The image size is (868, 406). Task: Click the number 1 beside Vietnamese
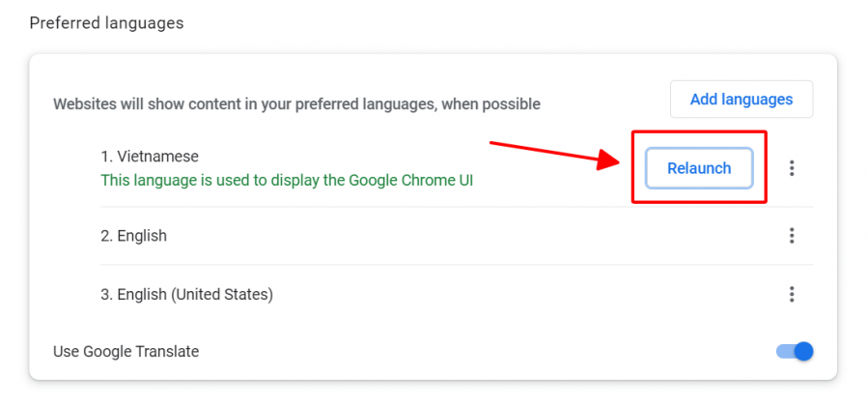tap(104, 156)
